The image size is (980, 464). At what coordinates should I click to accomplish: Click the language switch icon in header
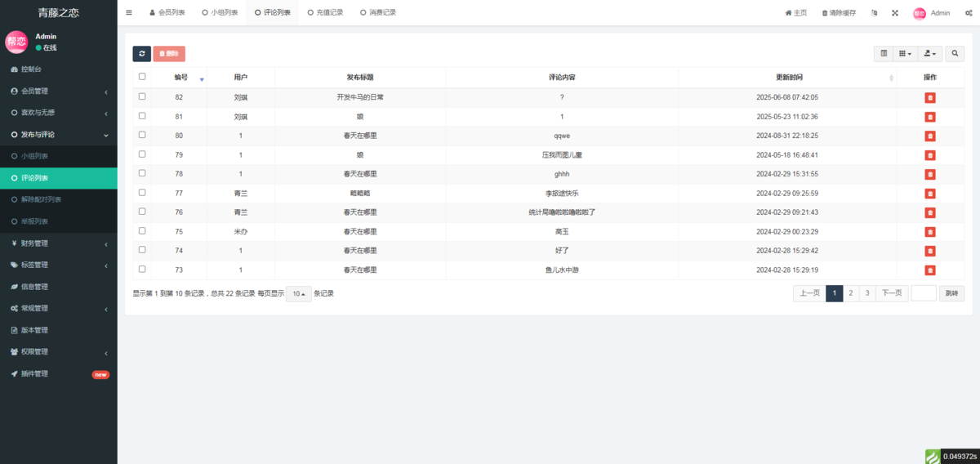[x=875, y=13]
